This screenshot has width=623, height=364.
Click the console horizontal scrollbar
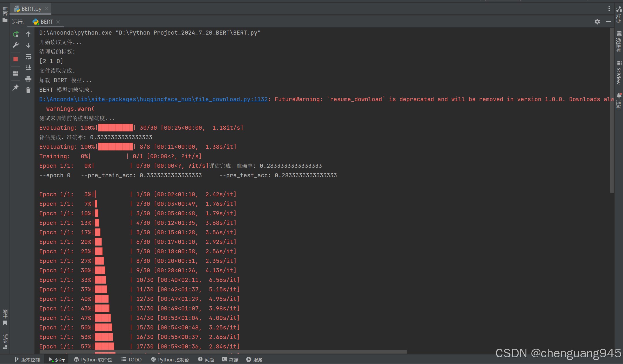tap(223, 352)
